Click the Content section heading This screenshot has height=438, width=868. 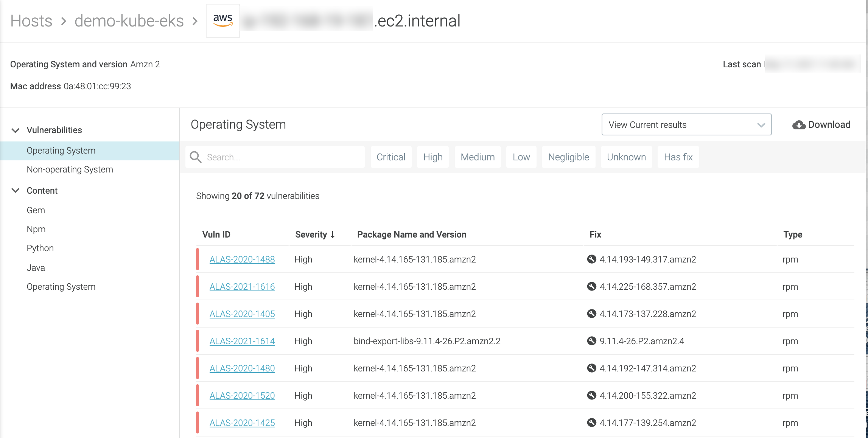point(42,191)
